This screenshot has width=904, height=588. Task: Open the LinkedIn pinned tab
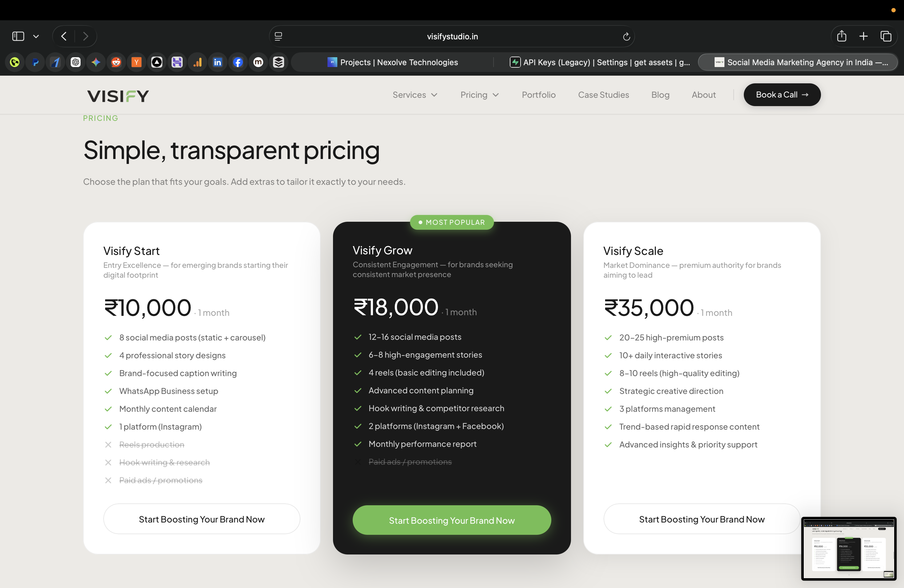tap(218, 62)
